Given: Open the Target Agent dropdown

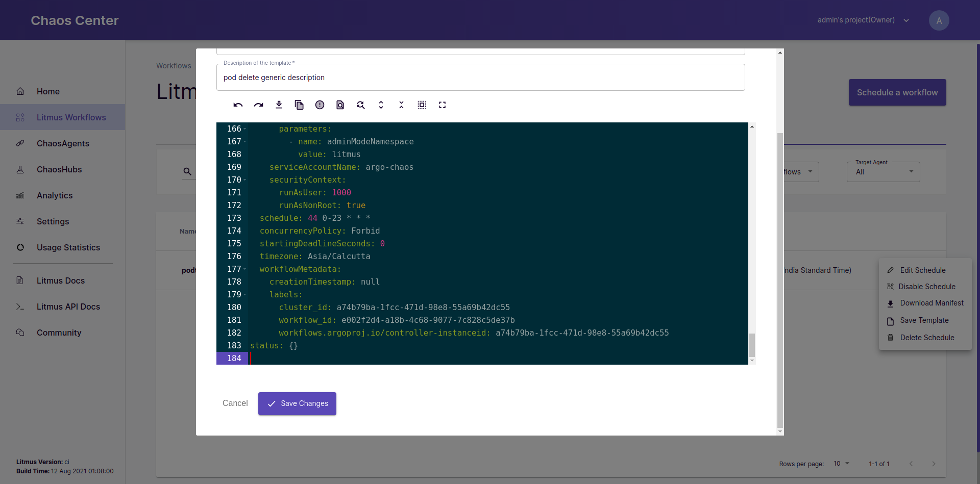Looking at the screenshot, I should tap(883, 172).
